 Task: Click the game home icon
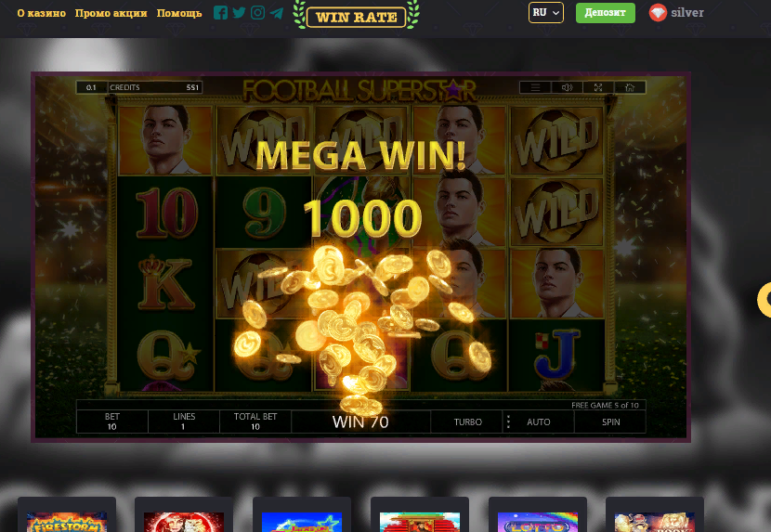pos(630,87)
